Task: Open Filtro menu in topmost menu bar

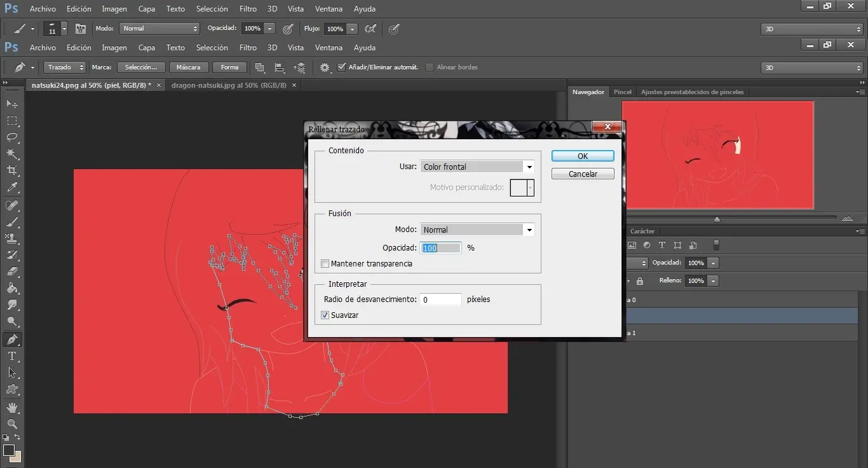Action: (x=248, y=9)
